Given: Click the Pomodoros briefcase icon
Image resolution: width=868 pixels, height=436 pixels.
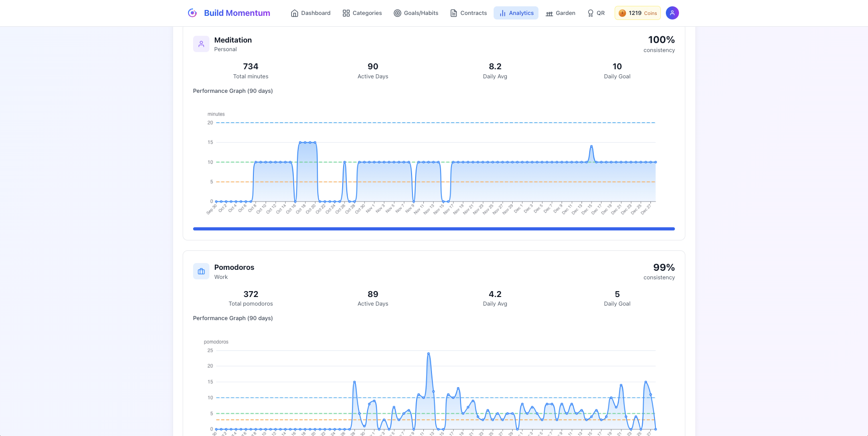Looking at the screenshot, I should coord(201,272).
